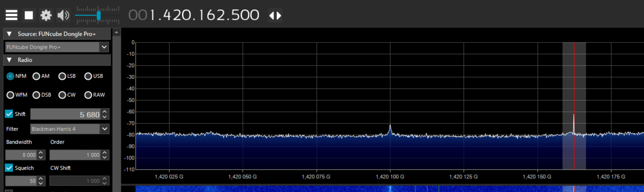
Task: Increase the Shift value with up arrow
Action: tap(105, 112)
